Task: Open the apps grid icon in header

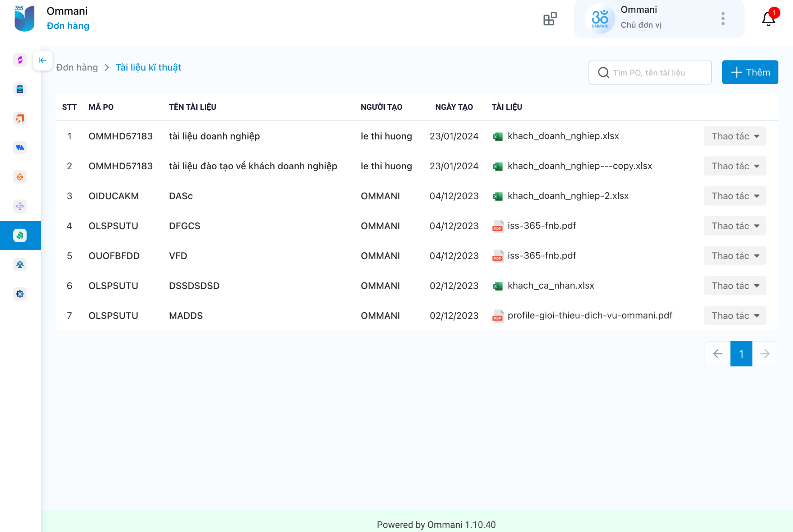Action: (549, 19)
